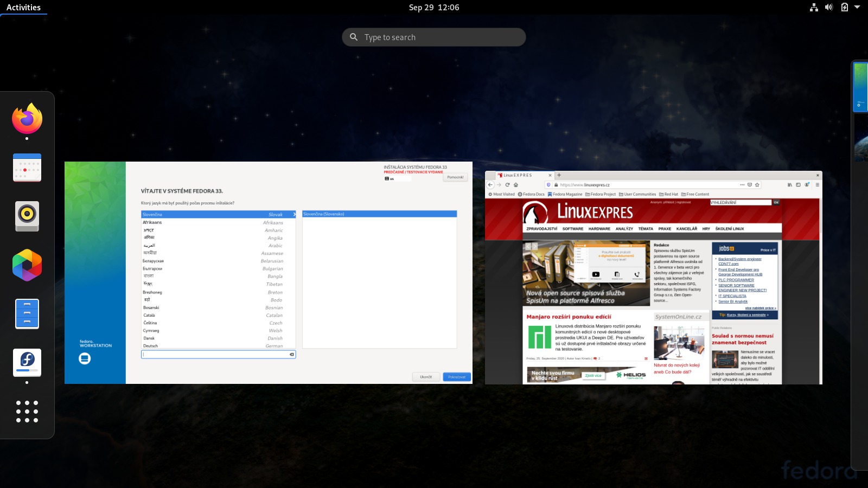Open Fedora Docs bookmark in Firefox
The image size is (868, 488).
click(x=531, y=194)
